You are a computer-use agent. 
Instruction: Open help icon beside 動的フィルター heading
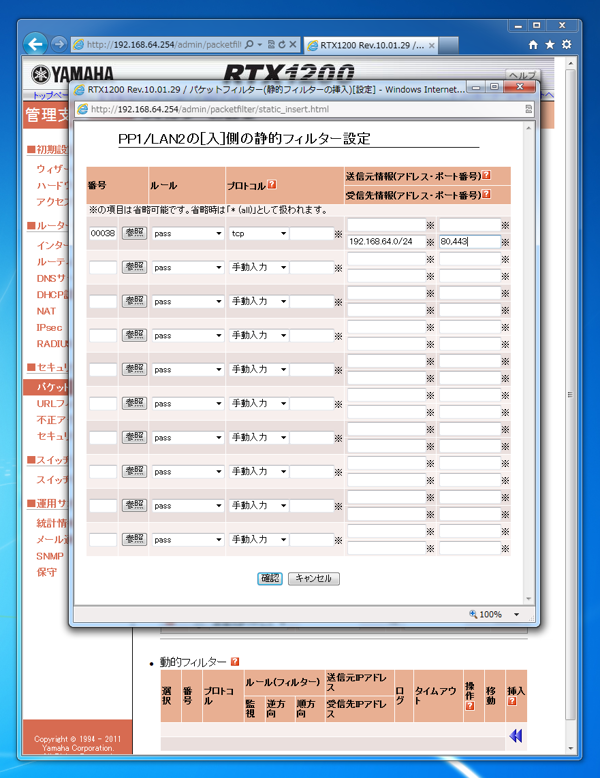click(235, 661)
